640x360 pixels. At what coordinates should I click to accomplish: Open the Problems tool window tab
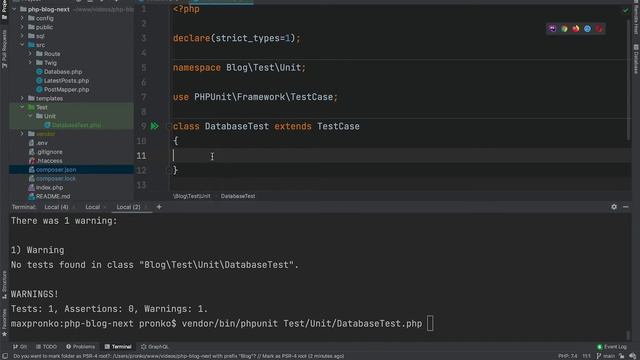tap(80, 347)
